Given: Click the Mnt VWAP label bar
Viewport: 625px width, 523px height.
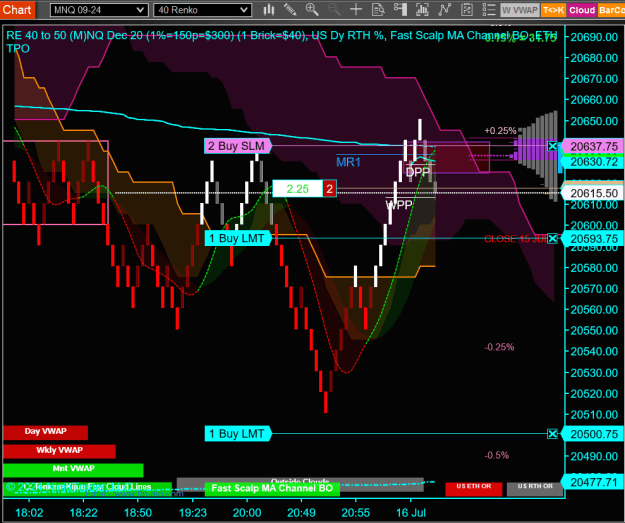Looking at the screenshot, I should 73,470.
